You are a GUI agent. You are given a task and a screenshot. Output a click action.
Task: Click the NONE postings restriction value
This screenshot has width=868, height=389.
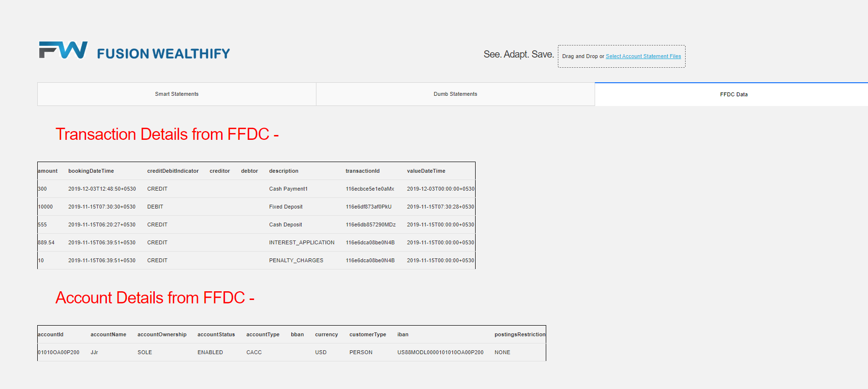pyautogui.click(x=502, y=352)
